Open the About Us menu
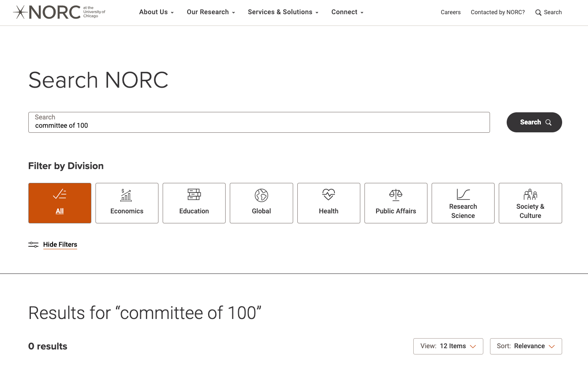The width and height of the screenshot is (588, 367). pos(156,12)
